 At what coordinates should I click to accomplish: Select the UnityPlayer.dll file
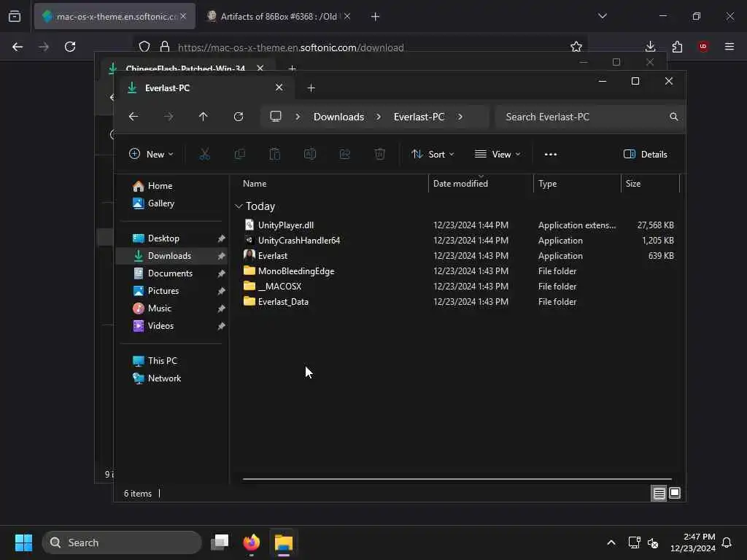pyautogui.click(x=460, y=225)
